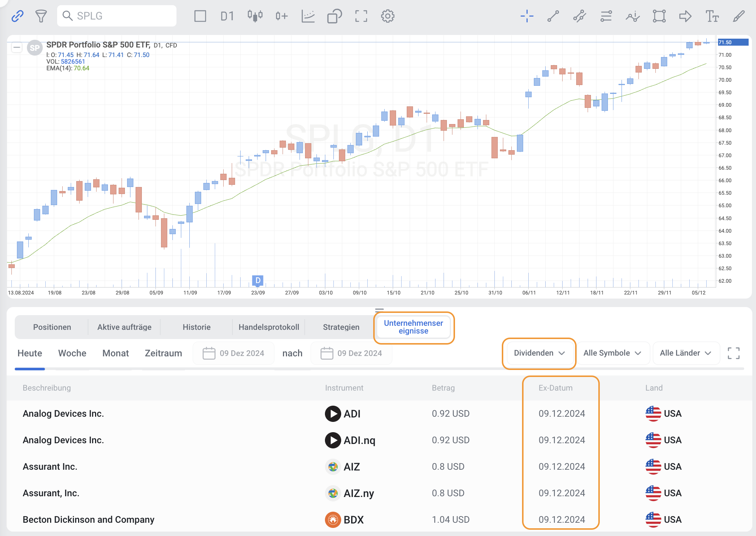Select the Woche time filter

tap(72, 353)
